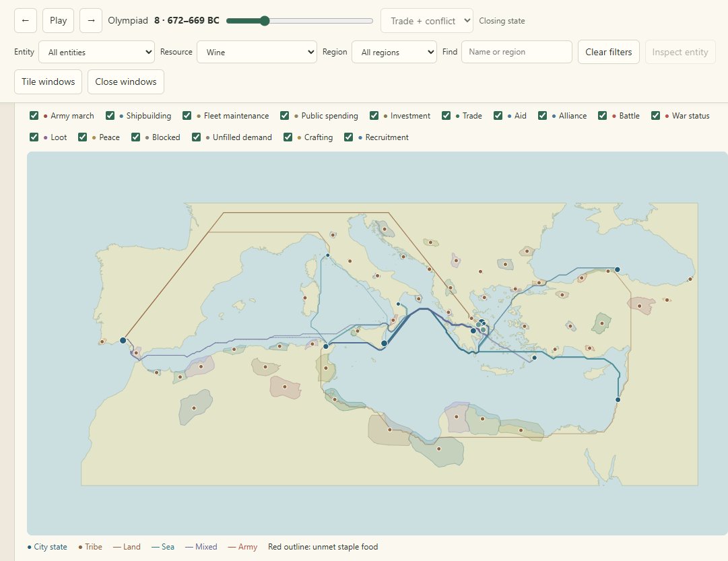Click the City state legend entry
This screenshot has width=728, height=561.
coord(47,547)
